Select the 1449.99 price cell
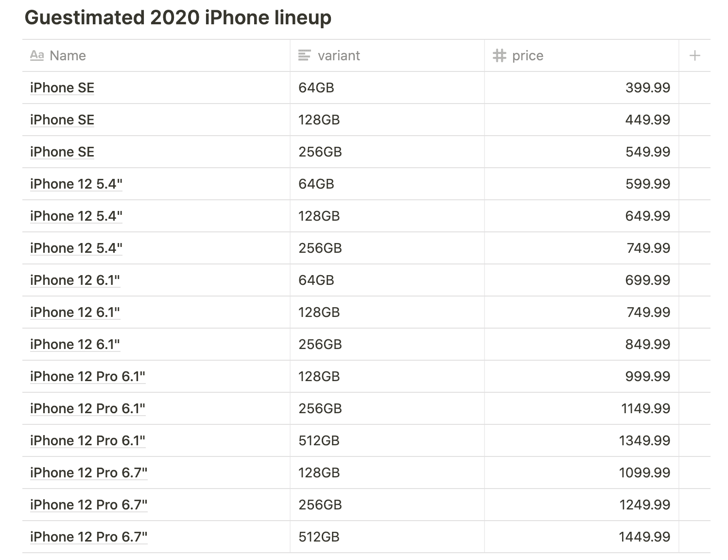The image size is (728, 560). [x=582, y=537]
